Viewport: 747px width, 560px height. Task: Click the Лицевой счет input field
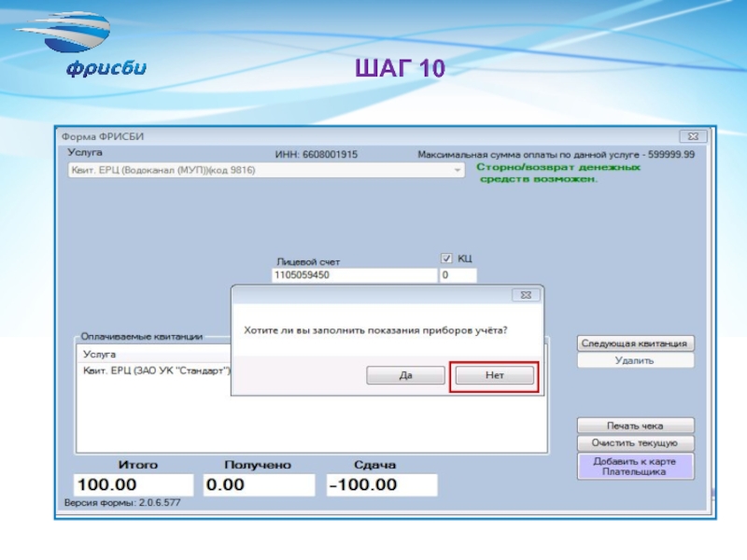click(x=354, y=274)
